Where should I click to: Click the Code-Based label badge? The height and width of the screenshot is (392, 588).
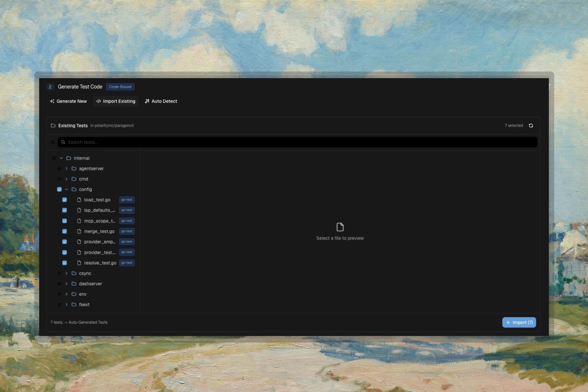pyautogui.click(x=120, y=87)
